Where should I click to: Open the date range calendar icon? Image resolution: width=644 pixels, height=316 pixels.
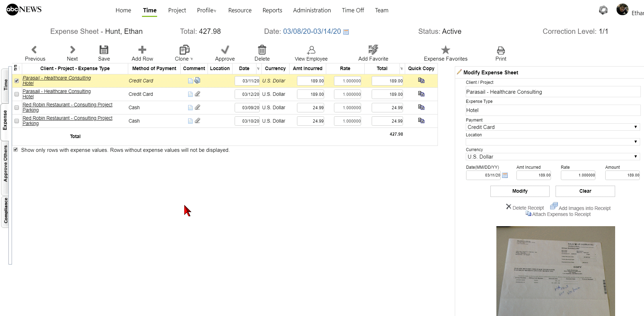tap(346, 32)
